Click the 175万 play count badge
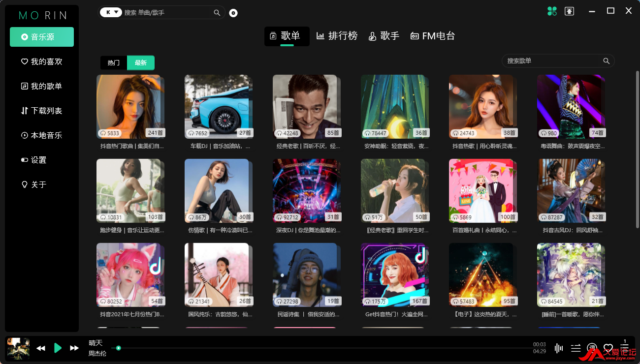The height and width of the screenshot is (364, 640). click(375, 301)
